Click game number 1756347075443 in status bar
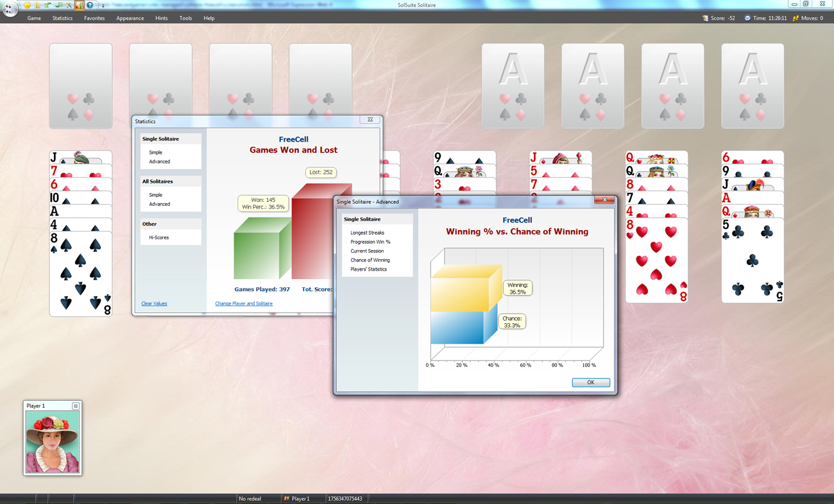Screen dimensions: 834x504 click(x=345, y=498)
